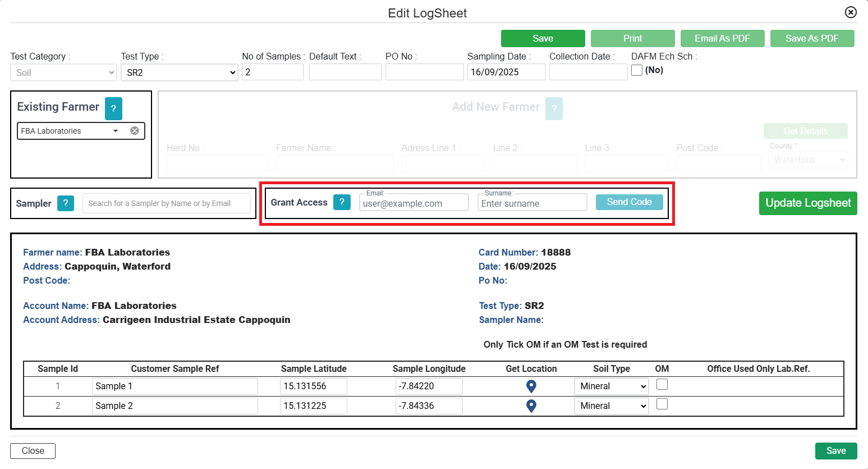The height and width of the screenshot is (469, 868).
Task: Clear the FBA Laboratories farmer selection
Action: pyautogui.click(x=135, y=131)
